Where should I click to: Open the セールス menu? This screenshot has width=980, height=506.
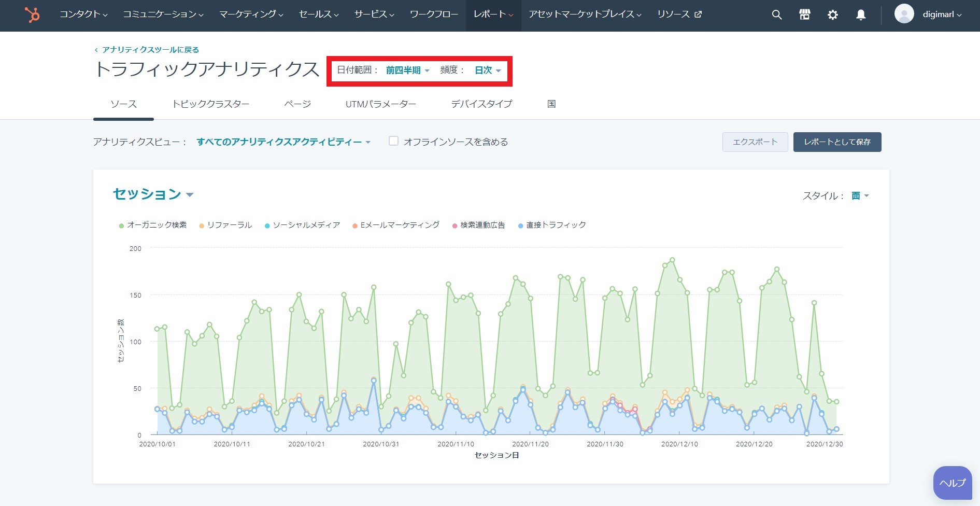click(319, 15)
